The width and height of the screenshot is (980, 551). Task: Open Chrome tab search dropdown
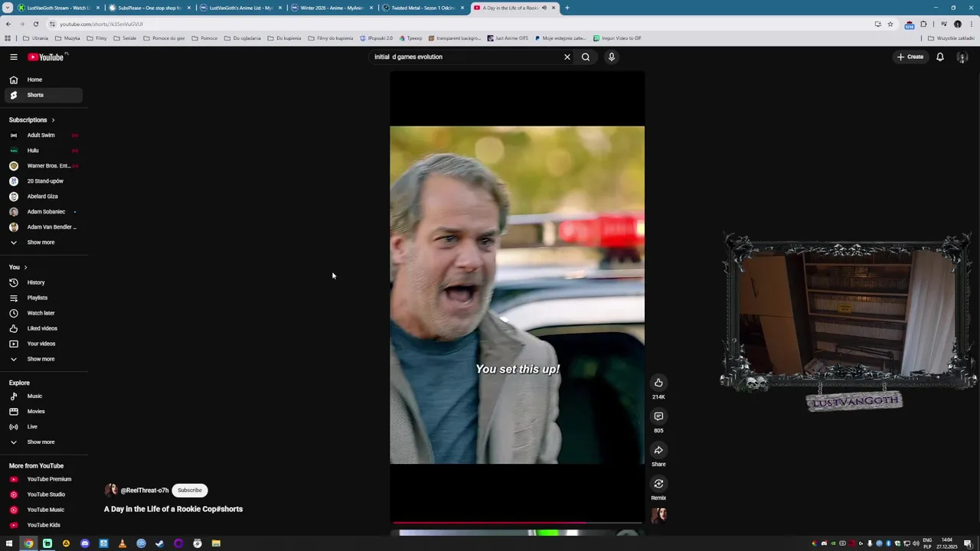[x=9, y=8]
